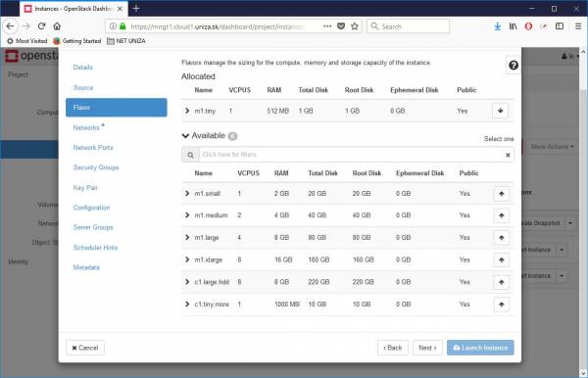This screenshot has height=378, width=588.
Task: Click the Next button
Action: click(427, 348)
